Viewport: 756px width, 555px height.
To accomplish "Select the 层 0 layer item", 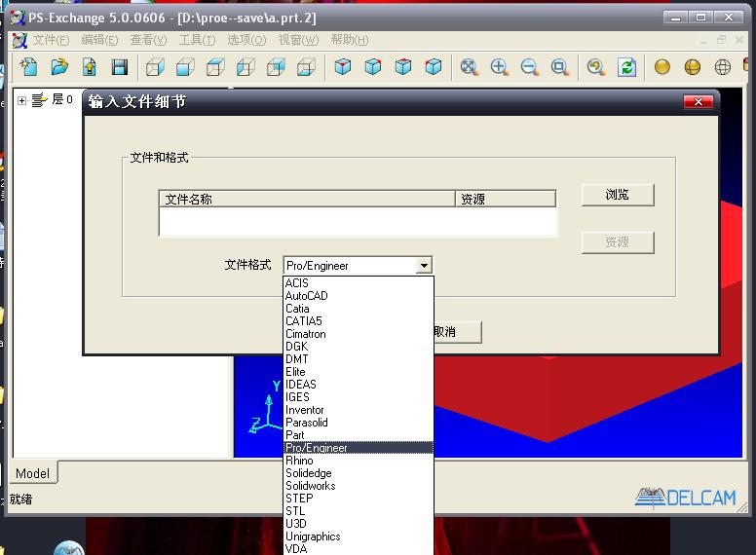I will [x=62, y=99].
